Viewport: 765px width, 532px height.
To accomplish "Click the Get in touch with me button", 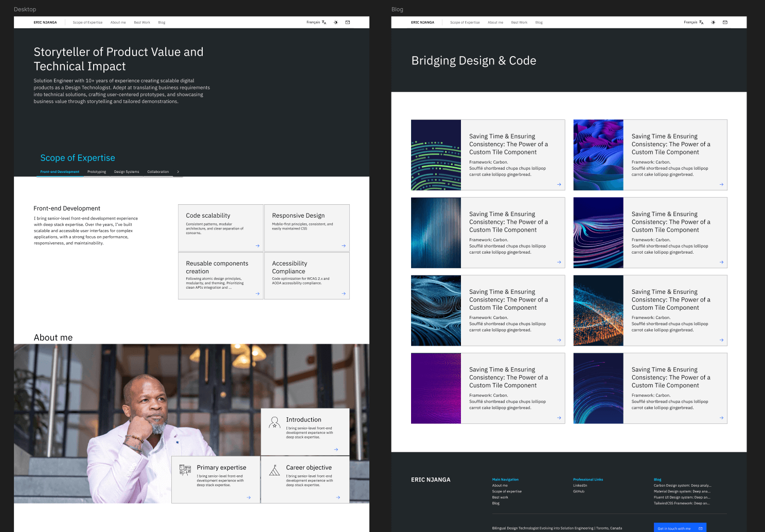I will (x=674, y=528).
